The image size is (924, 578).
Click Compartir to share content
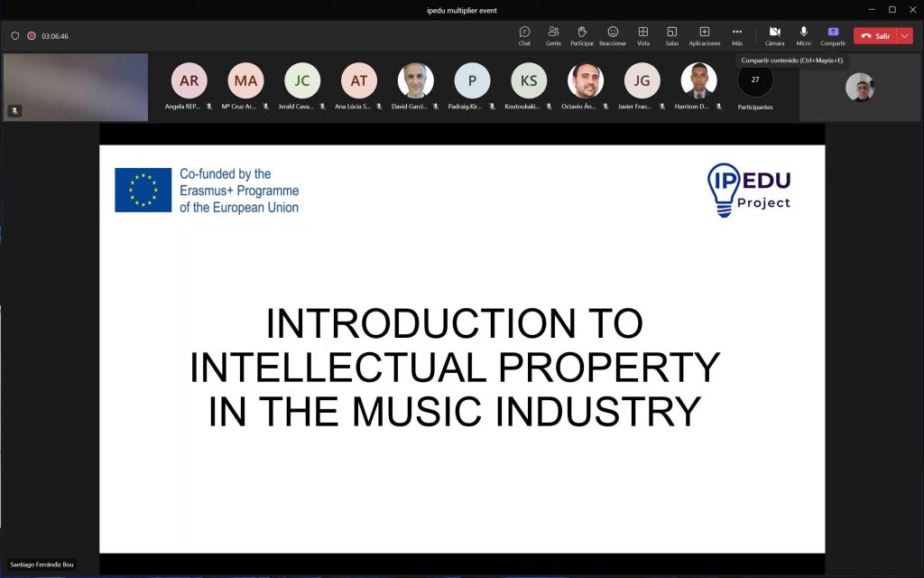[x=833, y=35]
